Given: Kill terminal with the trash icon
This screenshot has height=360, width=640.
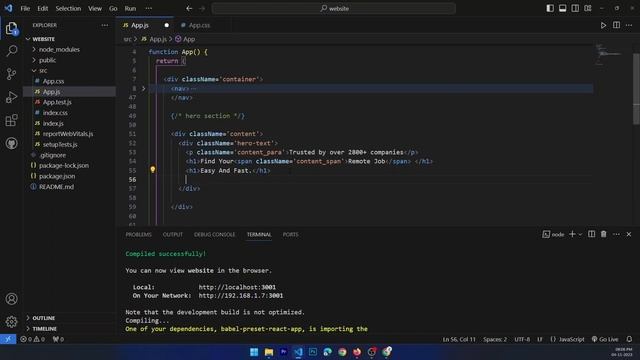Looking at the screenshot, I should pyautogui.click(x=603, y=234).
